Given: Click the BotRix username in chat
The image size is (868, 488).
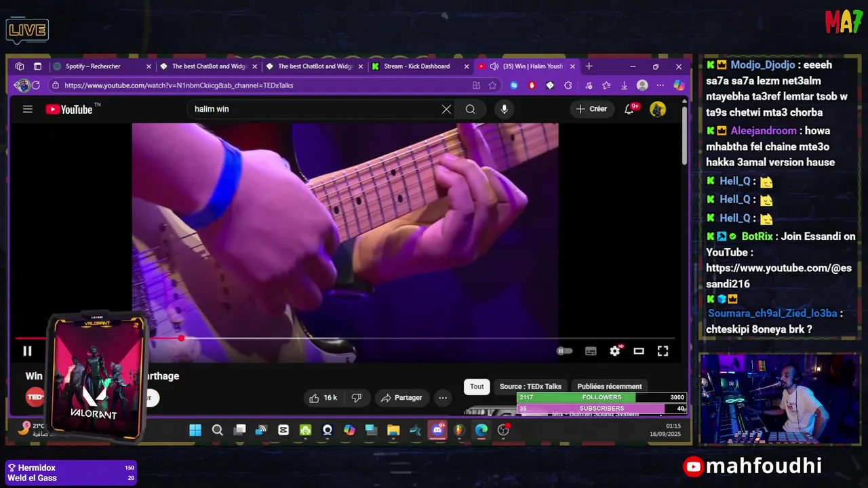Looking at the screenshot, I should tap(757, 237).
